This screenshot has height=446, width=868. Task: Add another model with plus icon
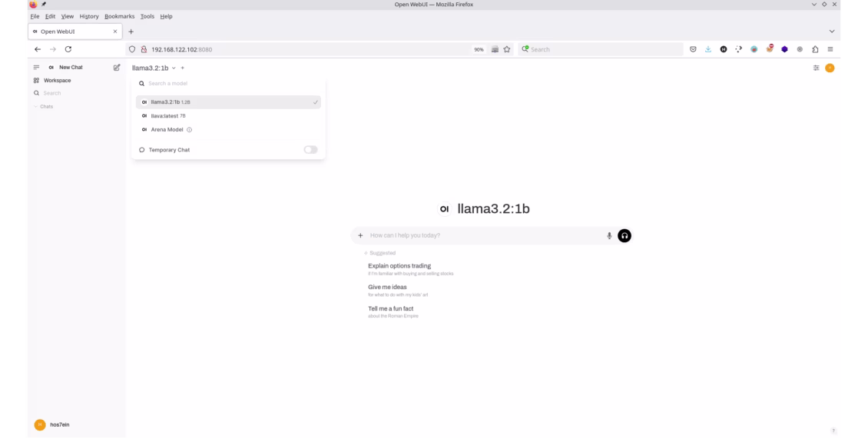click(x=183, y=68)
